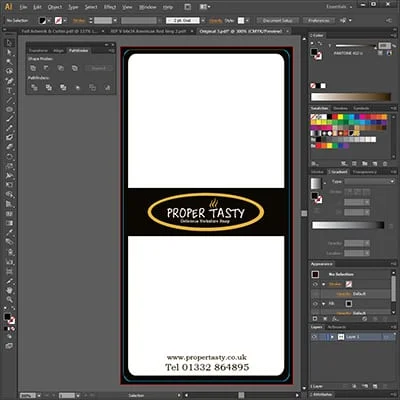
Task: Click the zoom level field in status bar
Action: click(x=28, y=395)
